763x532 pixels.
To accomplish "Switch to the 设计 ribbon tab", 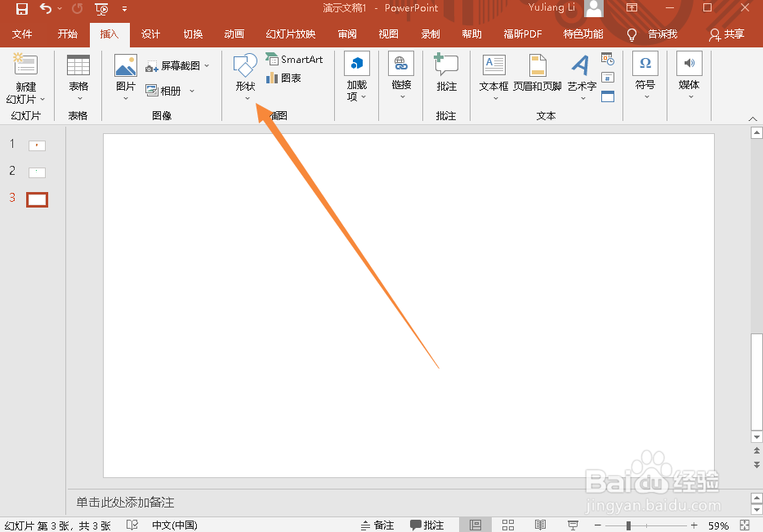I will click(150, 34).
